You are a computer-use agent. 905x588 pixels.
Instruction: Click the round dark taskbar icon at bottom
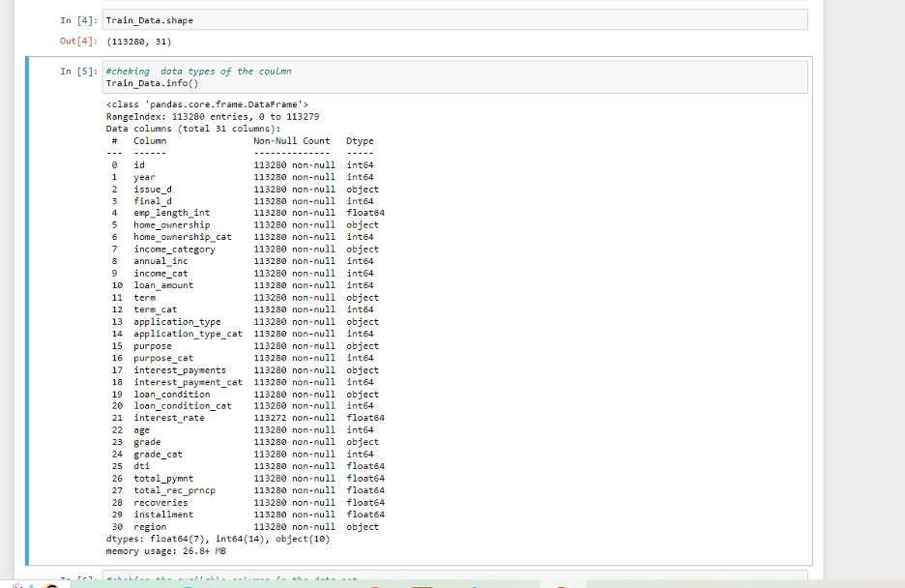51,584
